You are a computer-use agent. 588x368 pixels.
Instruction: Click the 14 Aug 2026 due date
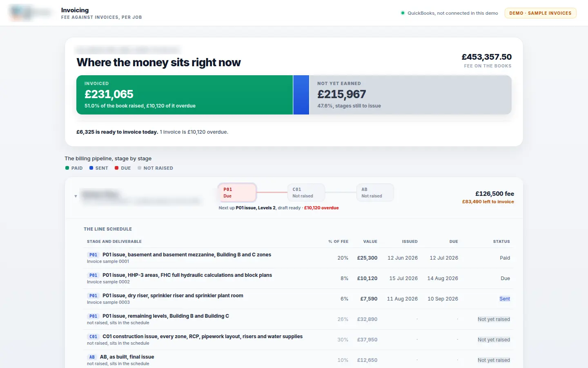pos(443,278)
